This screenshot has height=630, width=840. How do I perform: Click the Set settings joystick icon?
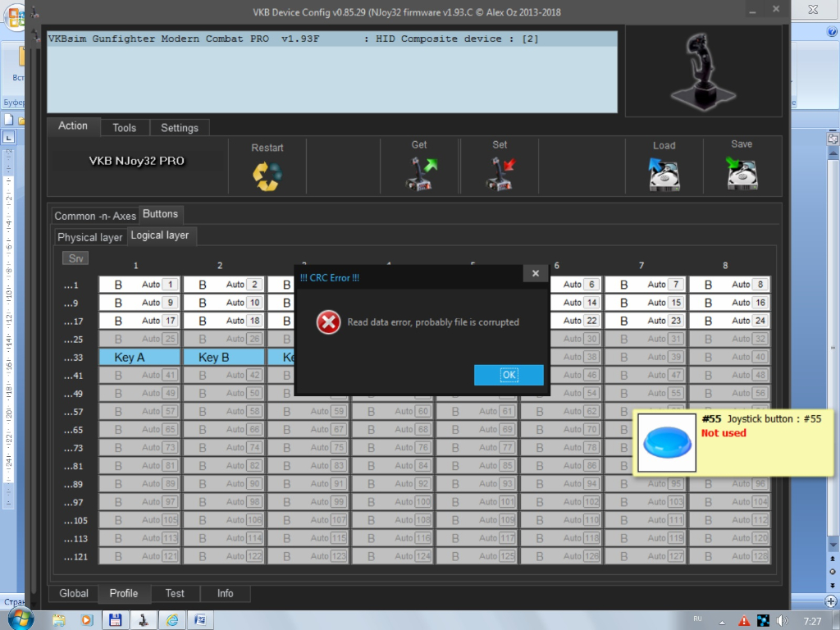point(500,174)
